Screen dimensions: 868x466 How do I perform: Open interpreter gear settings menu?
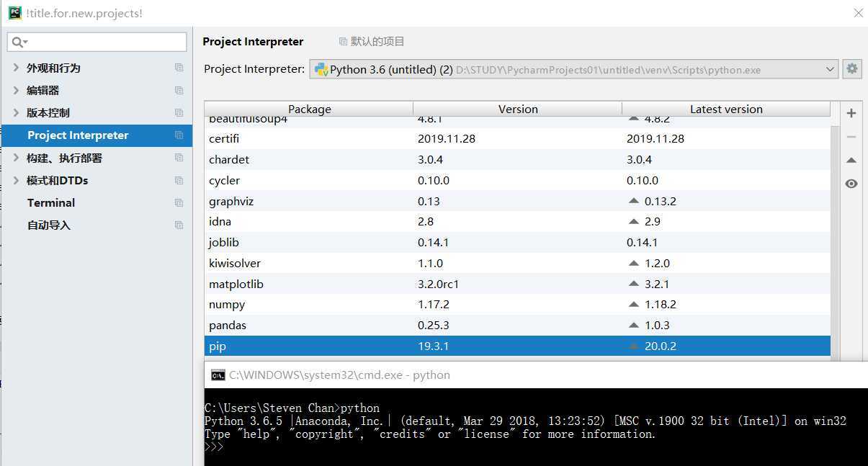tap(852, 68)
